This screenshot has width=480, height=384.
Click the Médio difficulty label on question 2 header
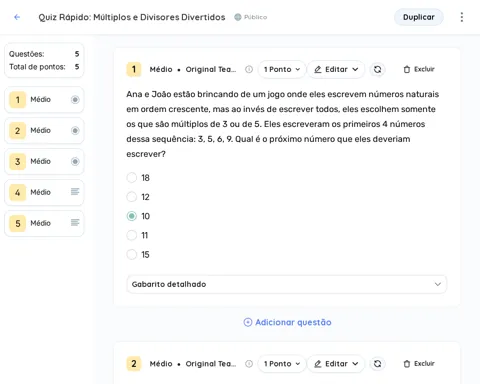coord(161,364)
